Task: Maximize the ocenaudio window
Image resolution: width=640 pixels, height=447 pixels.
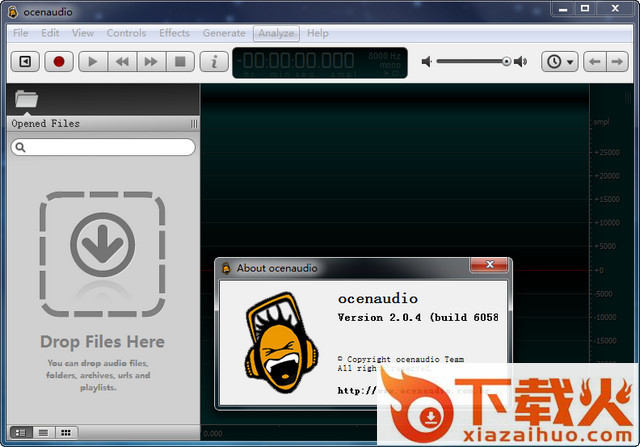Action: (585, 9)
